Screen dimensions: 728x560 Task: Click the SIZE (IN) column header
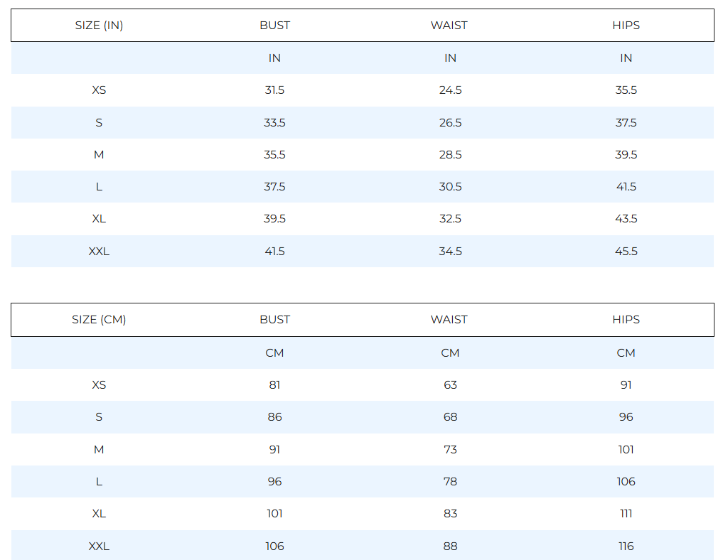pyautogui.click(x=99, y=26)
